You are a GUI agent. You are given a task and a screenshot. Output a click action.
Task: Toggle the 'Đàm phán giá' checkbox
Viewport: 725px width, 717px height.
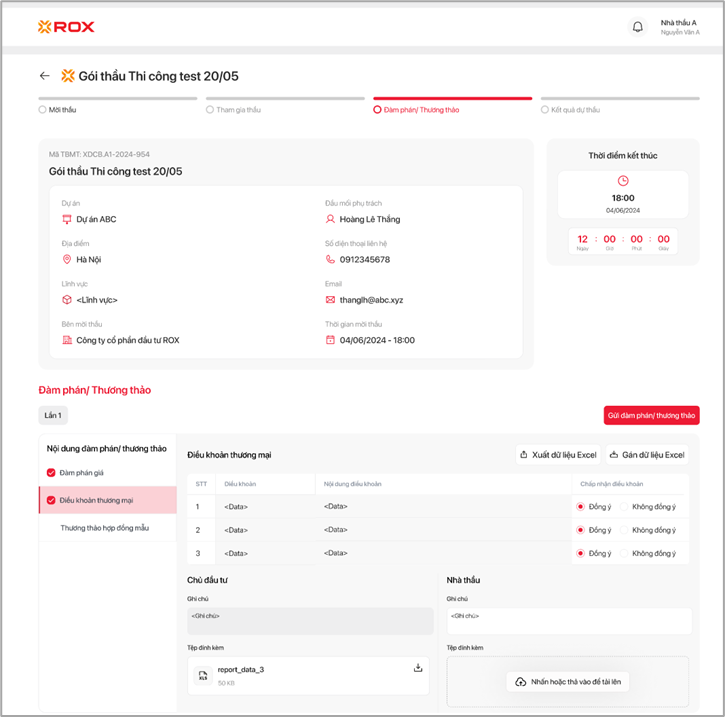(52, 472)
